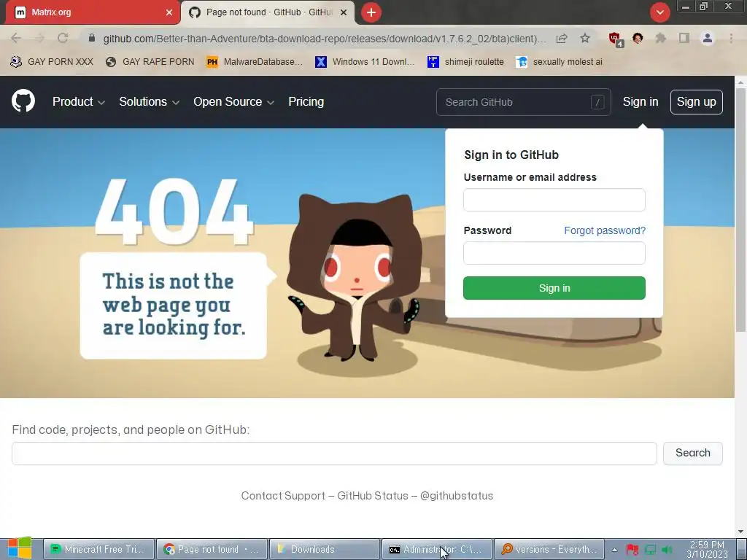Screen dimensions: 747x560
Task: Open the Contact Support link
Action: [x=283, y=496]
